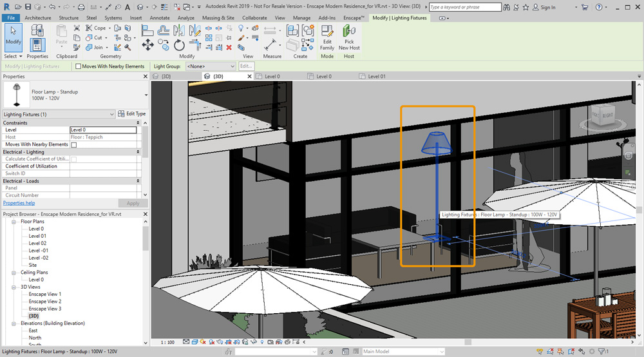Choose the Mirror - Draw Axis tool

(194, 30)
